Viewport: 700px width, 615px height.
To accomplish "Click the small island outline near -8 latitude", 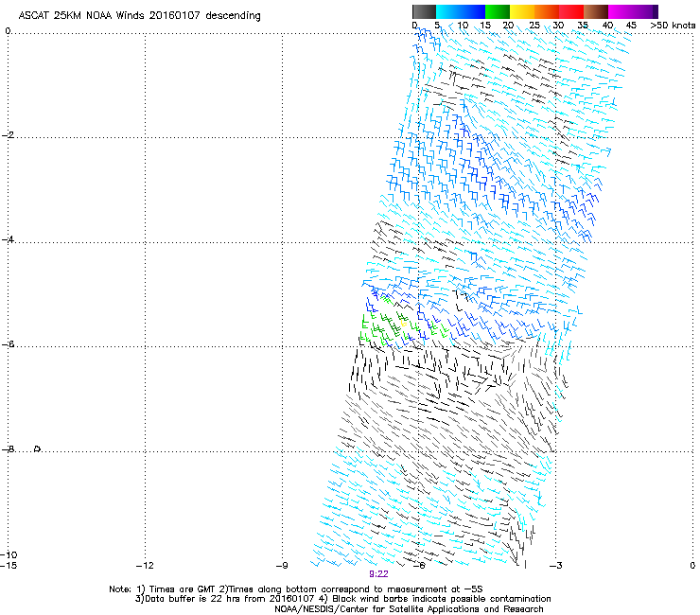I will click(x=38, y=448).
